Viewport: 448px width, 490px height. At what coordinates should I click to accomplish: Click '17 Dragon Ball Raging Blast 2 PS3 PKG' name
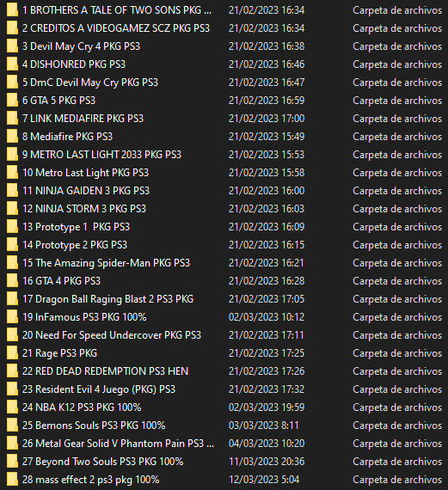pyautogui.click(x=107, y=299)
